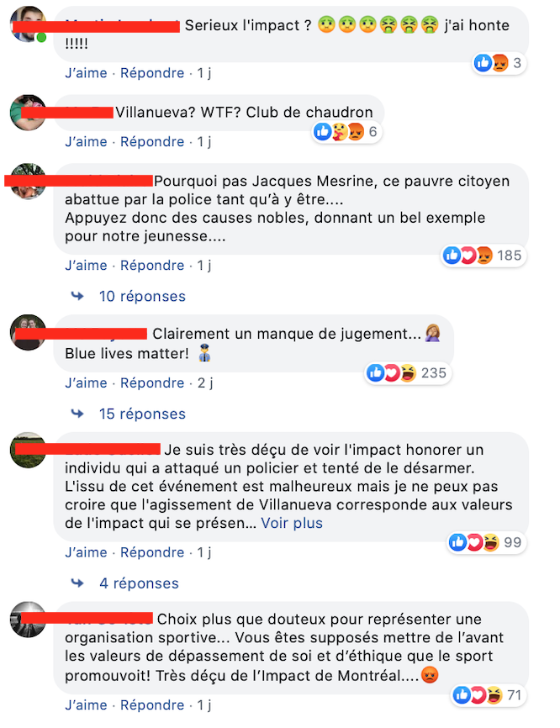The height and width of the screenshot is (728, 560).
Task: Show full comment with Voir plus
Action: point(292,523)
